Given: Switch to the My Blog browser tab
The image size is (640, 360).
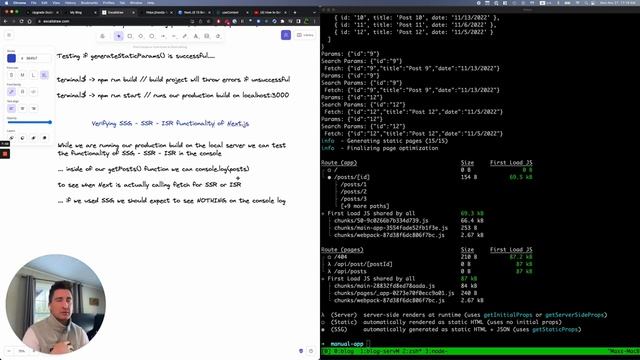Looking at the screenshot, I should pyautogui.click(x=80, y=12).
